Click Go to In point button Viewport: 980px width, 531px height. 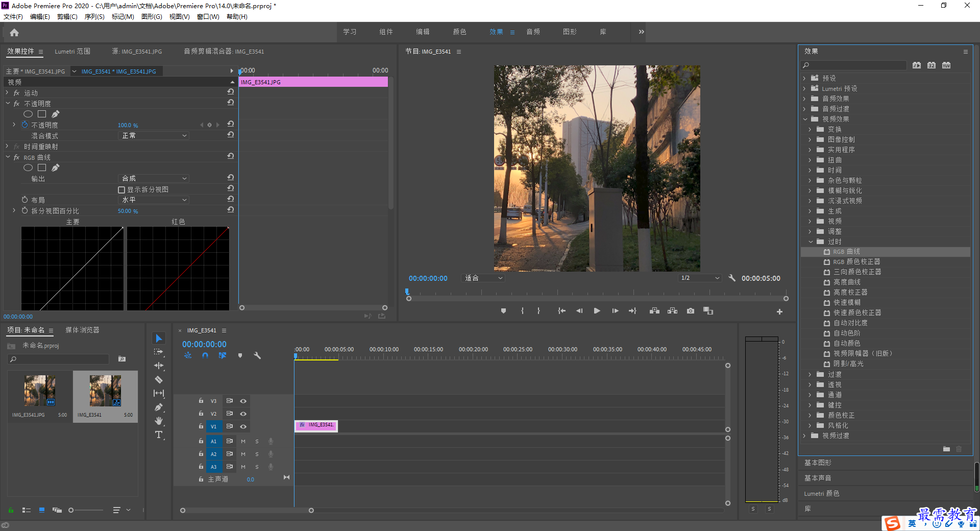[x=561, y=311]
